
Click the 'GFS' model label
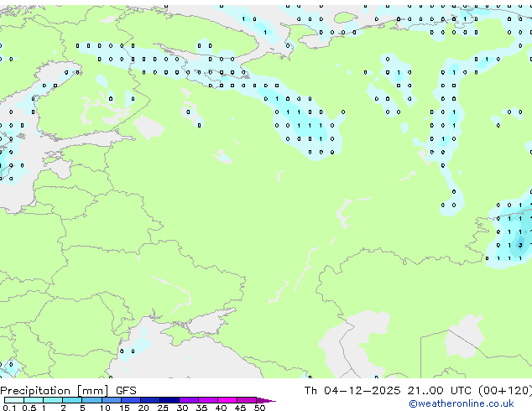(126, 391)
